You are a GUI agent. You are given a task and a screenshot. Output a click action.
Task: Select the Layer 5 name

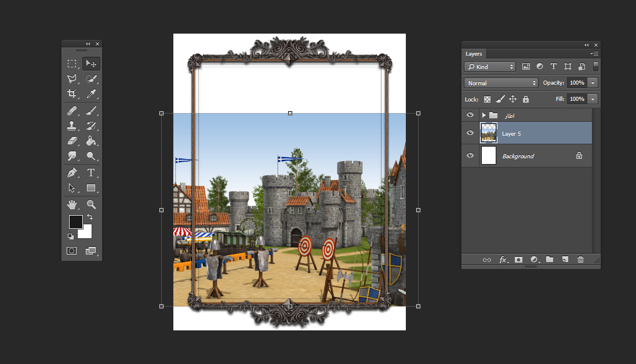point(511,134)
